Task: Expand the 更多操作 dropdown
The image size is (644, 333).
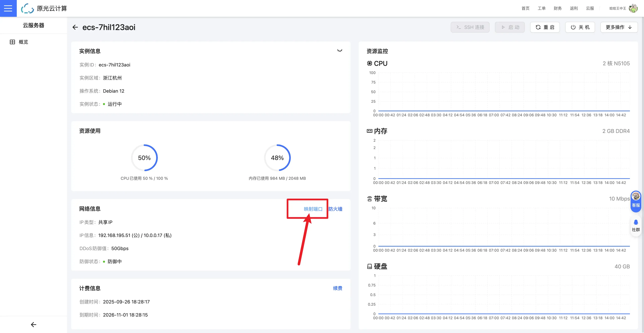Action: click(x=619, y=27)
